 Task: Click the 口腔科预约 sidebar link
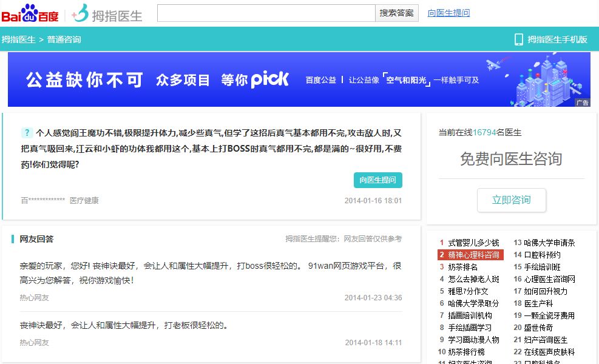pos(543,254)
